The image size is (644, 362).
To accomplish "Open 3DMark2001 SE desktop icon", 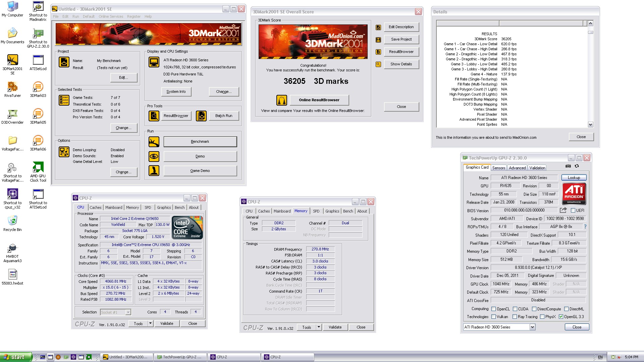I will coord(12,65).
